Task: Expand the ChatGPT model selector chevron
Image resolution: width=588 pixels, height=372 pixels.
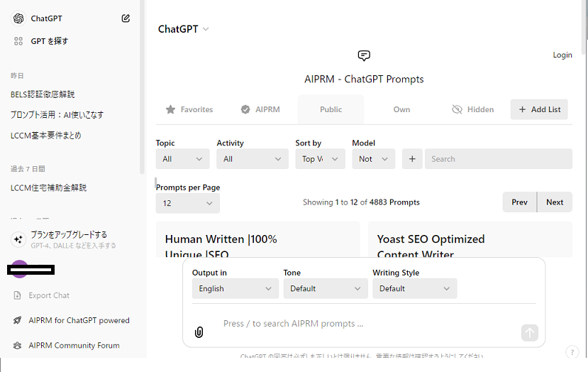Action: tap(206, 29)
